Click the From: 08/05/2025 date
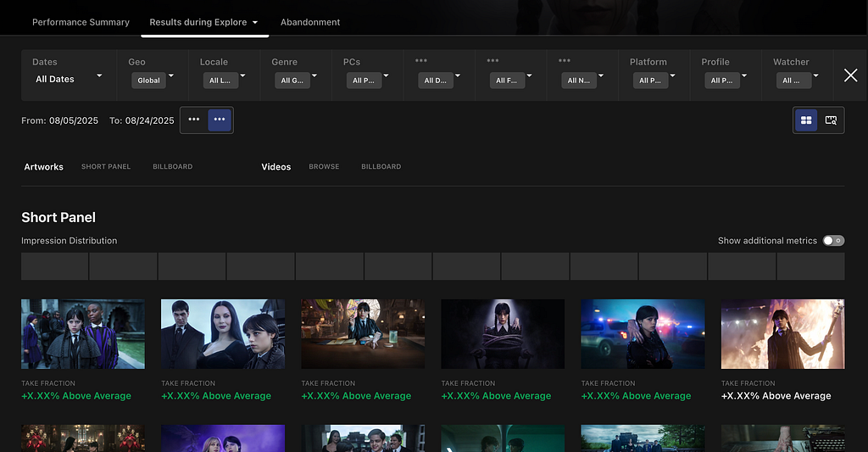This screenshot has height=452, width=868. point(60,120)
